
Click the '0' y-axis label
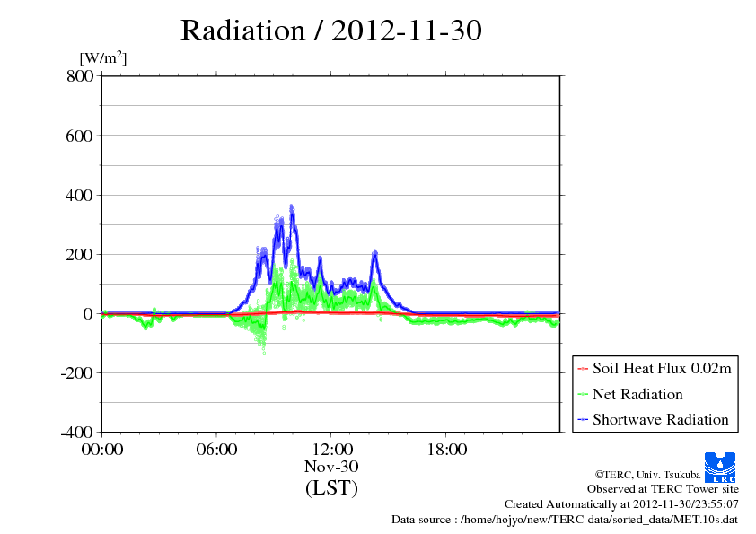pyautogui.click(x=88, y=314)
